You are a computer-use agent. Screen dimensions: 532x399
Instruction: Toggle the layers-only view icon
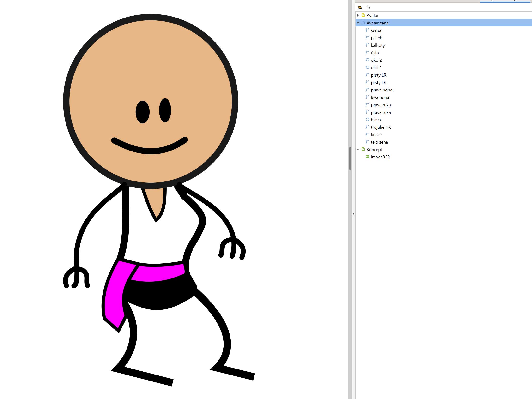(360, 7)
